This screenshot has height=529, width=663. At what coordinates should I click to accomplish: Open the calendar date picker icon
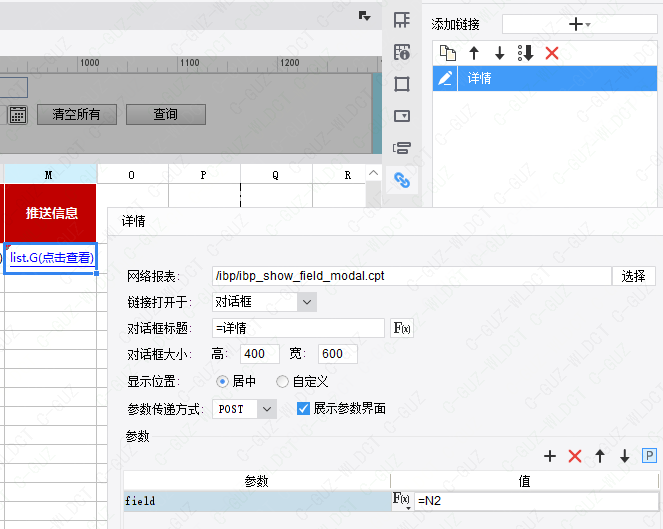(18, 114)
